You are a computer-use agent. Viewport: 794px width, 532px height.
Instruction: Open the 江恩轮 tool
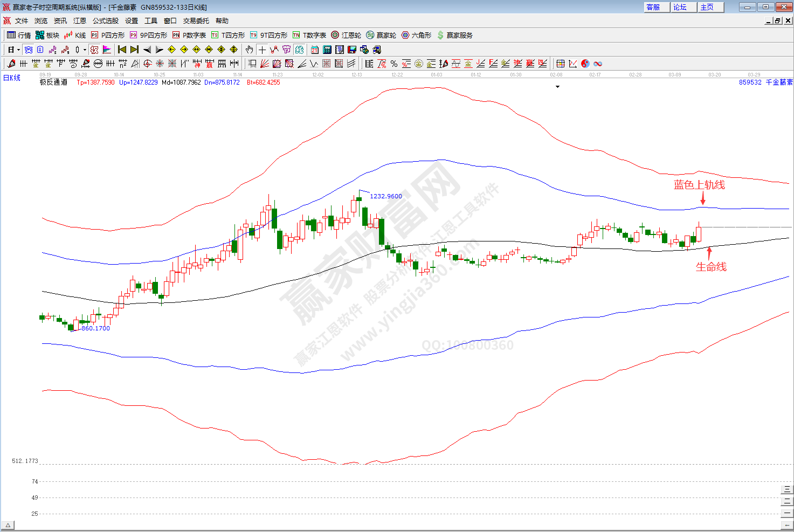tap(346, 35)
